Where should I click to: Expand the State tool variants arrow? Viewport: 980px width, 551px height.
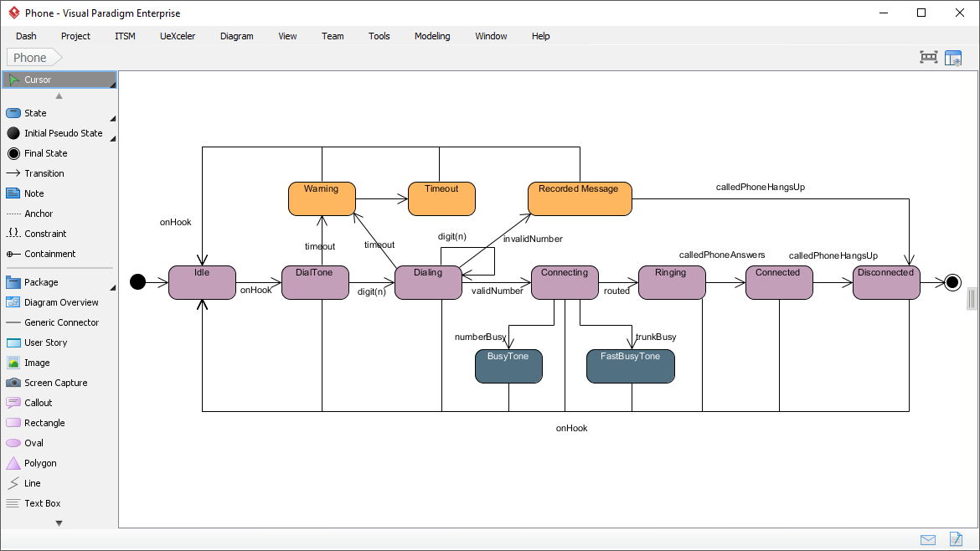click(111, 117)
